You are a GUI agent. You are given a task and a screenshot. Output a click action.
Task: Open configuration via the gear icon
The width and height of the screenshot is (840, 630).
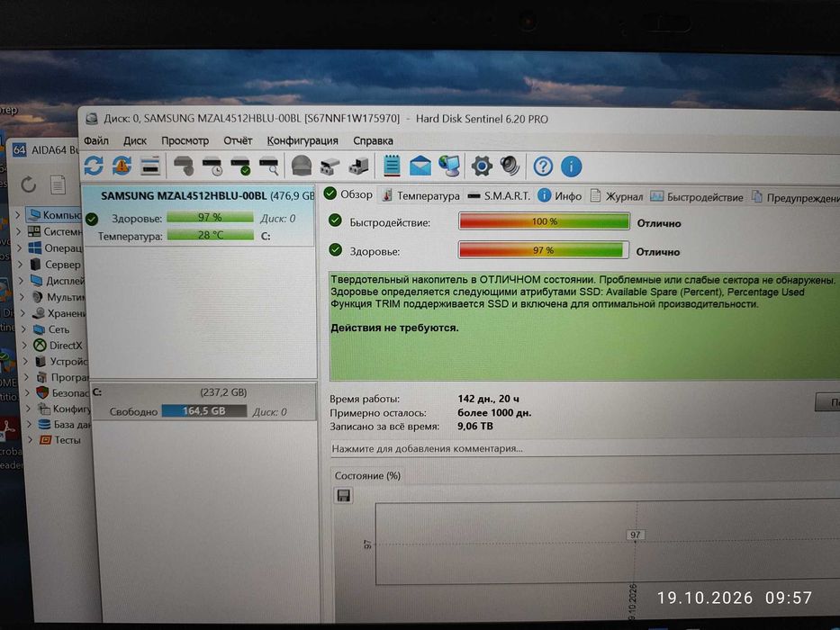coord(482,166)
